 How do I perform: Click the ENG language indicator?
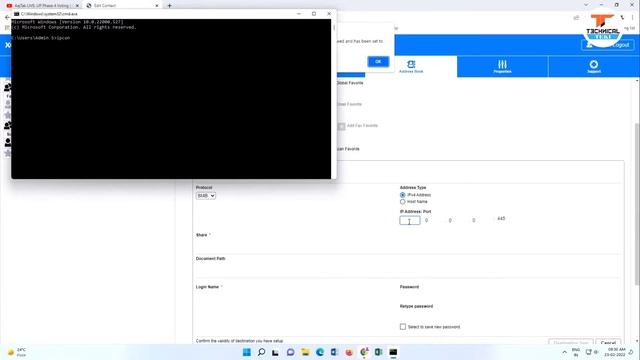click(576, 352)
